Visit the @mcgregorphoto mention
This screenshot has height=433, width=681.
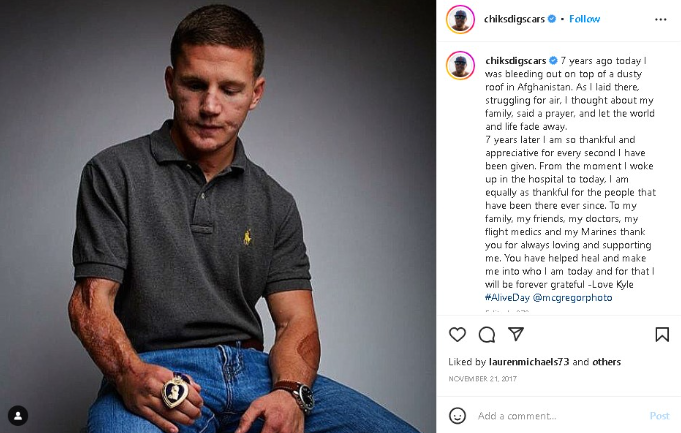[x=573, y=297]
